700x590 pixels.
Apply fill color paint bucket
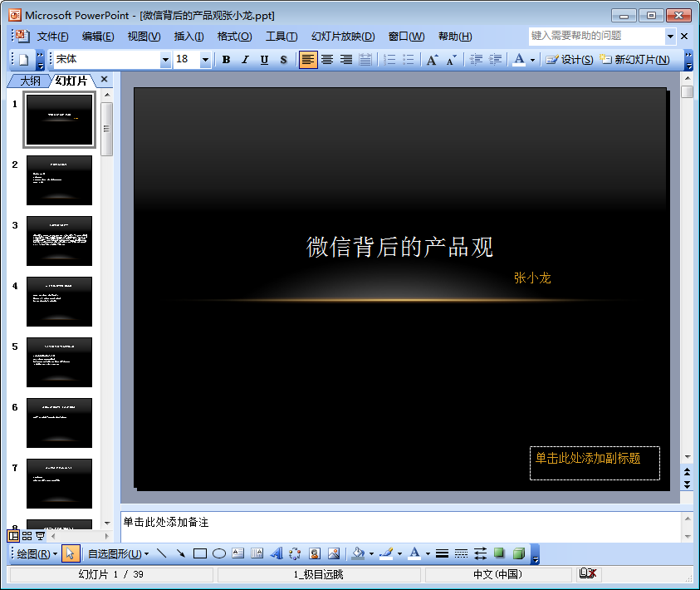click(358, 553)
